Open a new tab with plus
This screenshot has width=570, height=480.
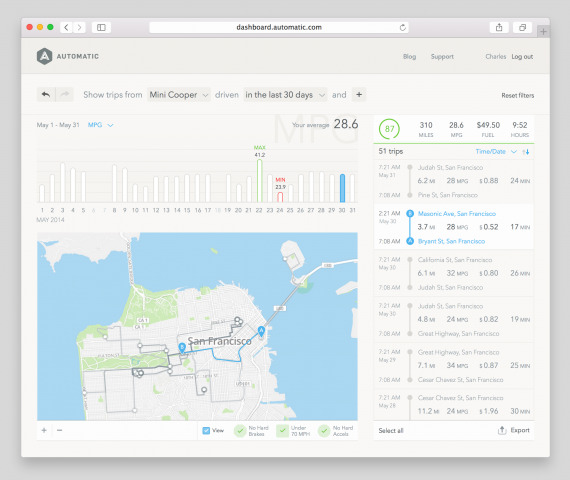click(x=543, y=32)
